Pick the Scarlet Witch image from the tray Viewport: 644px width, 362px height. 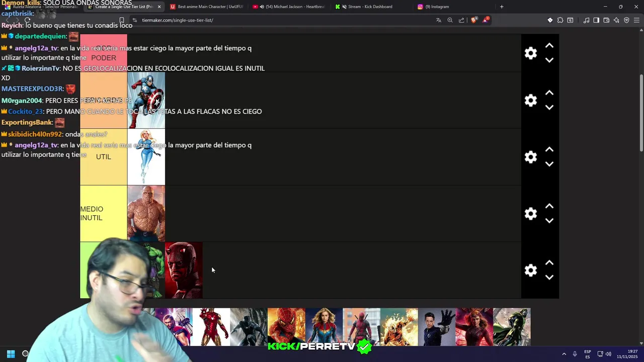pyautogui.click(x=474, y=327)
